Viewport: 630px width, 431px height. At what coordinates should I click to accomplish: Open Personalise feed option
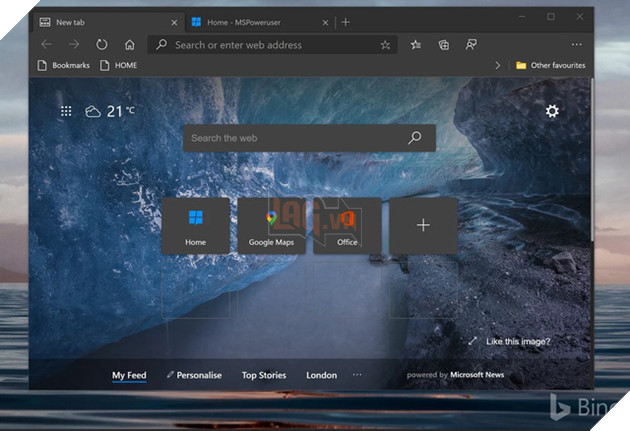(194, 375)
